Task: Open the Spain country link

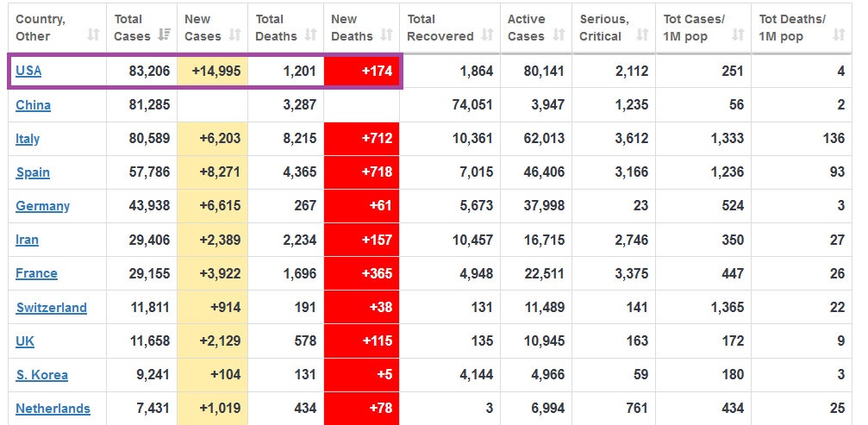Action: tap(33, 172)
